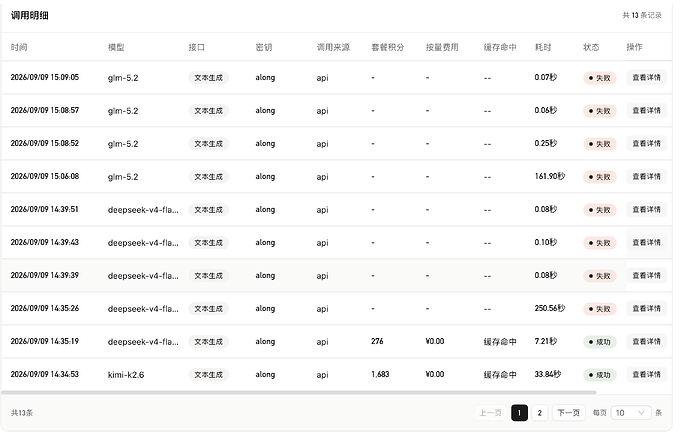Click the 1,683 package points value
690x435 pixels.
(380, 374)
